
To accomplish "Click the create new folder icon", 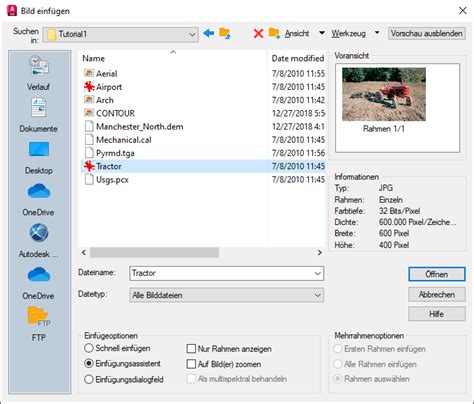I will pos(274,33).
